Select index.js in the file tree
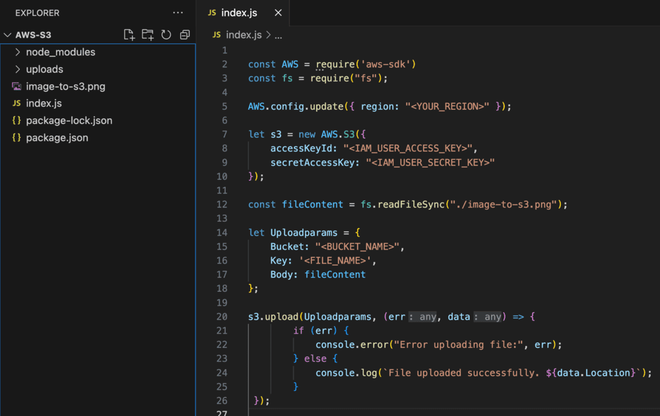This screenshot has width=660, height=416. coord(43,103)
